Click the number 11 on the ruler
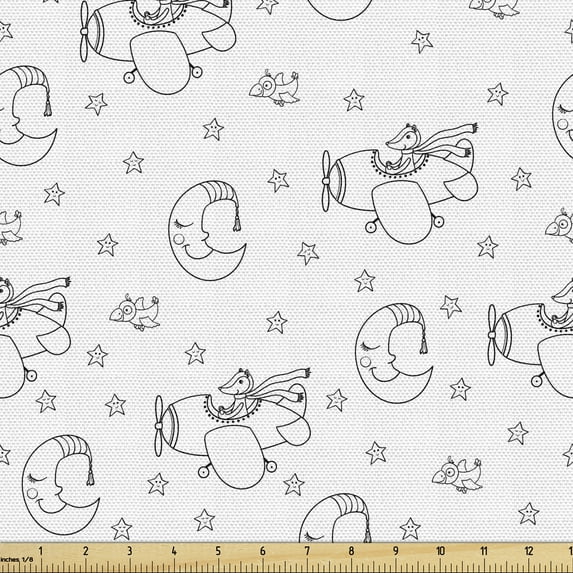Viewport: 573px width, 573px height. click(484, 551)
